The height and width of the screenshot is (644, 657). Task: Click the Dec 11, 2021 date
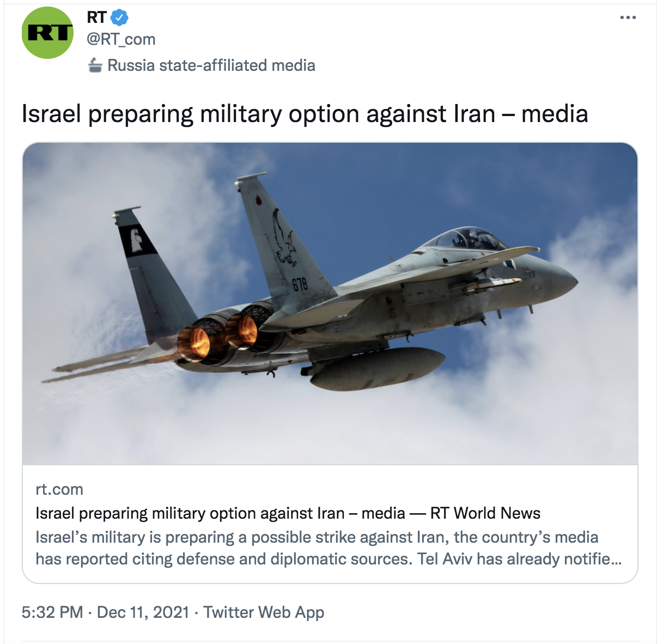point(143,612)
